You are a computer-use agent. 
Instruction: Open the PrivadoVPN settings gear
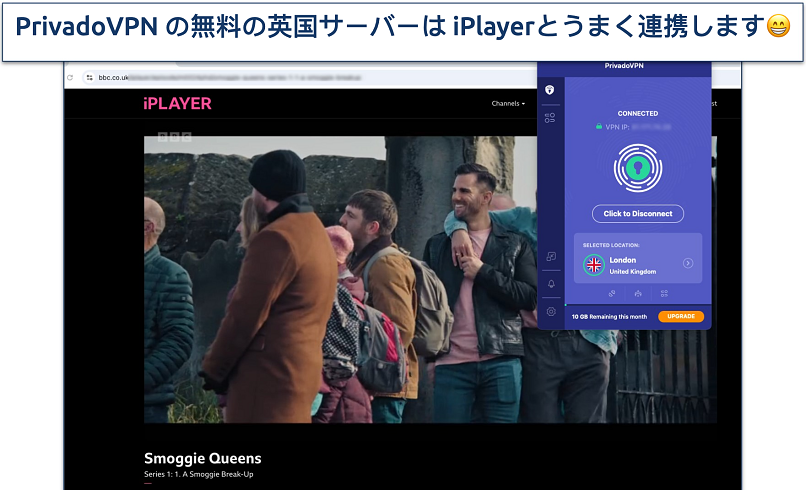tap(550, 311)
